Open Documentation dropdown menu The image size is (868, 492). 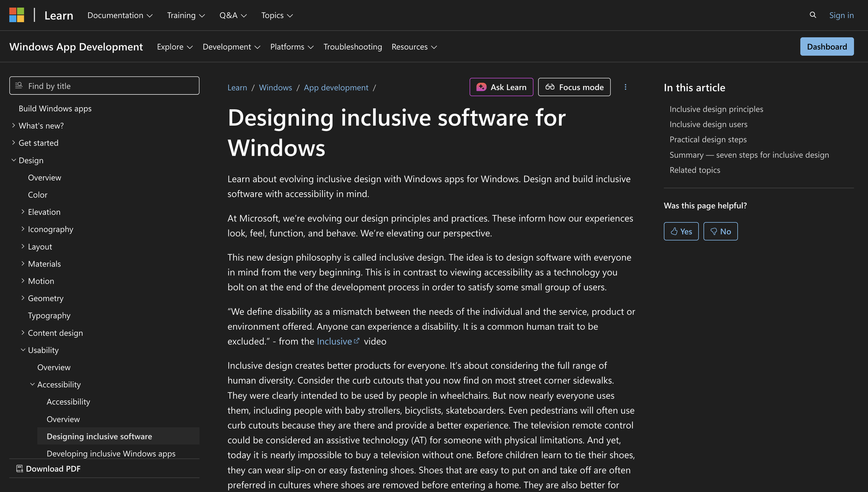tap(120, 15)
